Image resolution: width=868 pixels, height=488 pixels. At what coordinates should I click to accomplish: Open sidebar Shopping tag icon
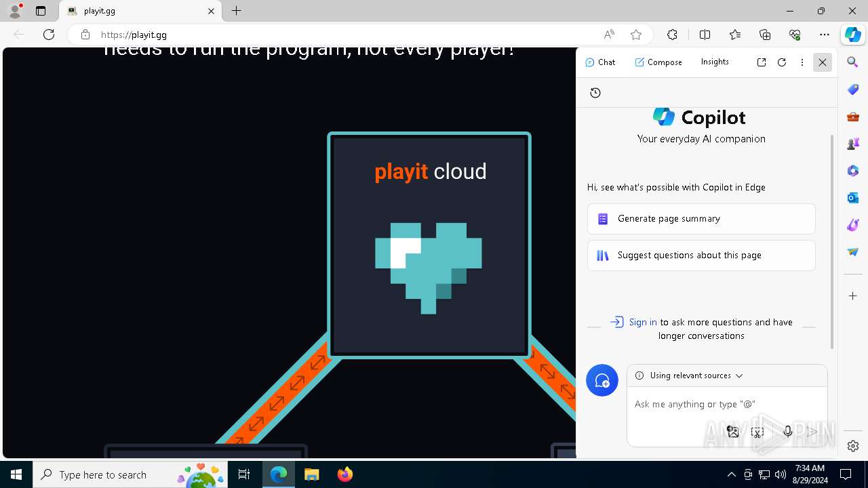click(853, 89)
